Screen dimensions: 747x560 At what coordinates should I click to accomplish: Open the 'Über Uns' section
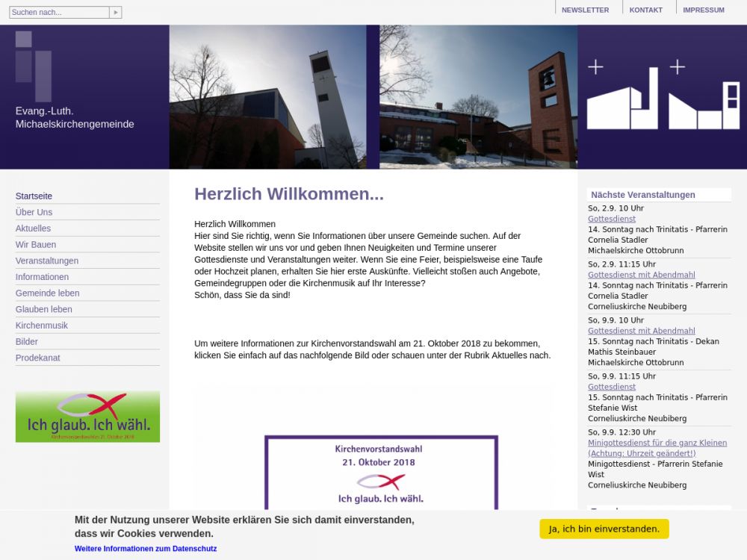click(34, 212)
